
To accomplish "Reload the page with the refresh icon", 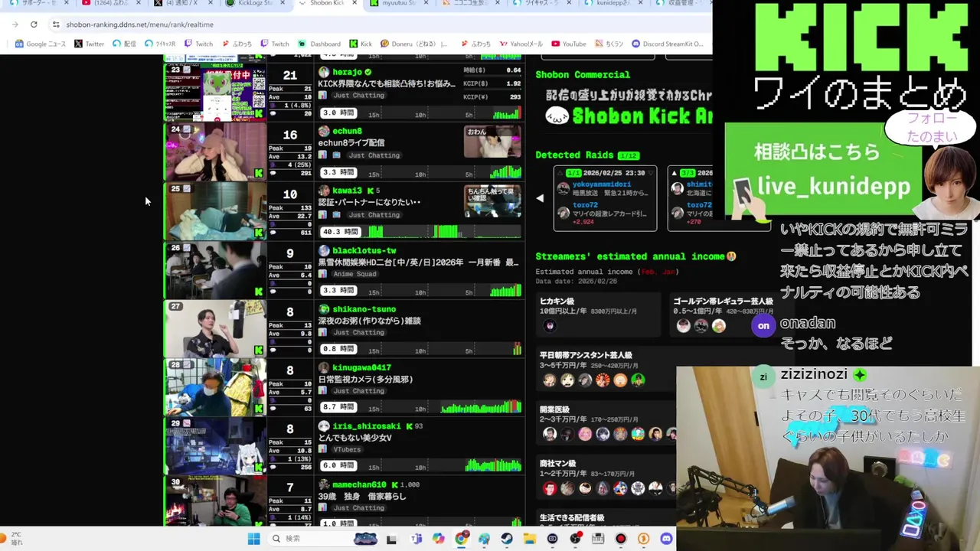I will click(x=34, y=24).
